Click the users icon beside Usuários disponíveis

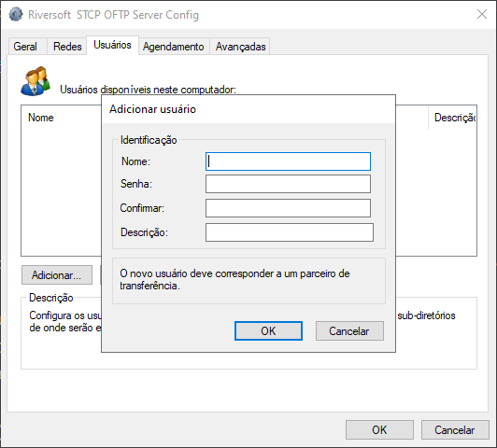click(x=35, y=81)
